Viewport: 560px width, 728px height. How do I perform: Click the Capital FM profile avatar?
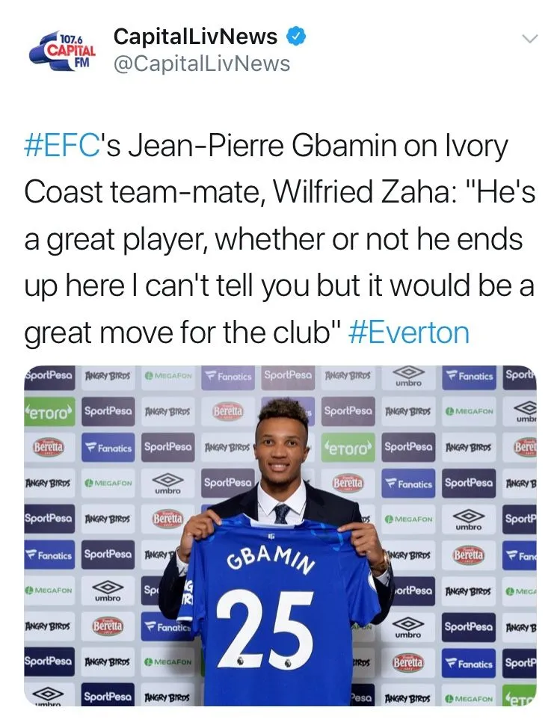tap(62, 49)
